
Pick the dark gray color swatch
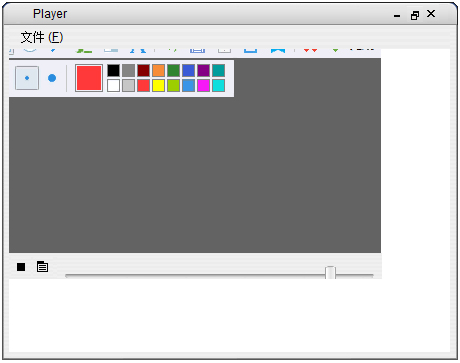(128, 70)
